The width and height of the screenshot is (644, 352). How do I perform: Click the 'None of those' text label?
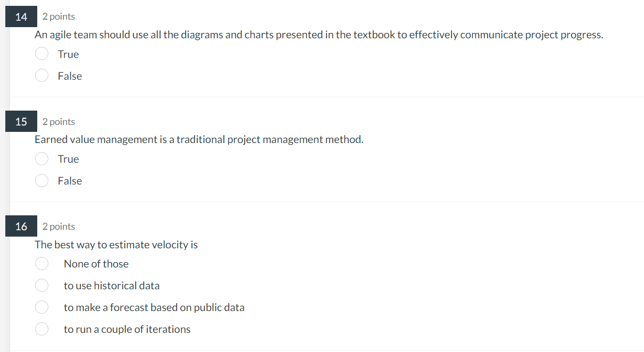96,263
